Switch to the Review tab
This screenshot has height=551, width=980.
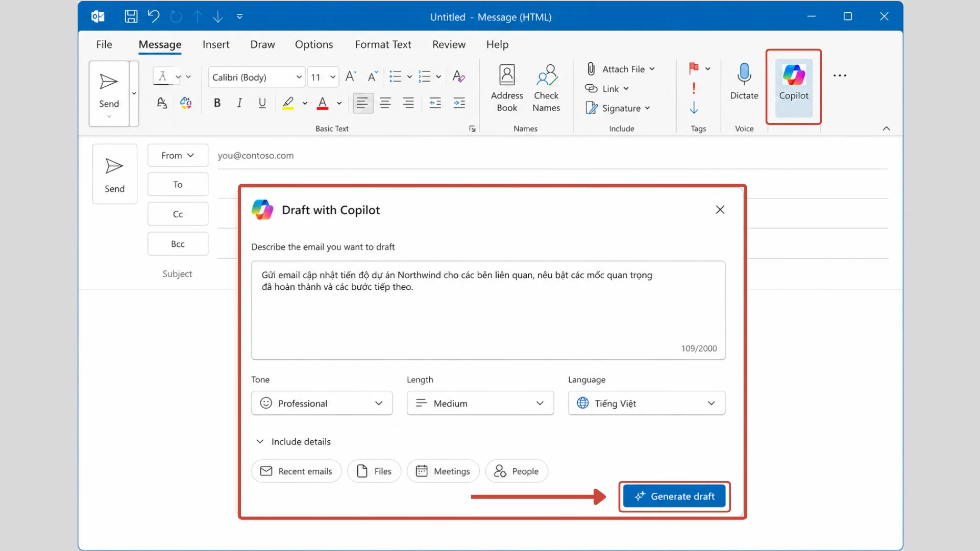(x=449, y=44)
